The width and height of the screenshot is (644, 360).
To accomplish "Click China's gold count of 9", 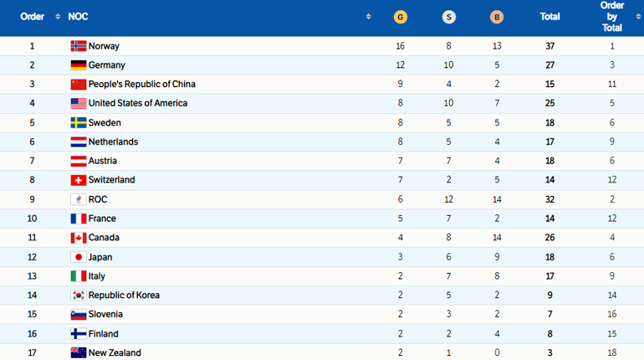I will pyautogui.click(x=400, y=85).
